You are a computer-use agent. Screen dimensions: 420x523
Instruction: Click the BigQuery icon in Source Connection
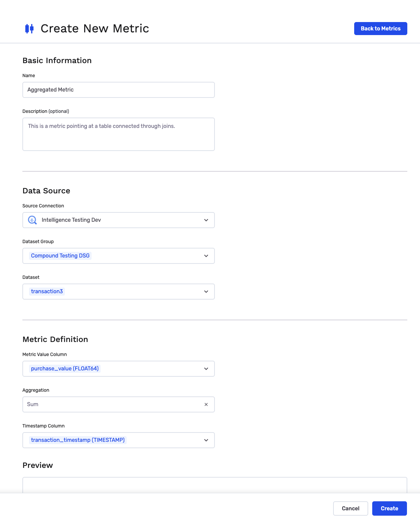32,220
